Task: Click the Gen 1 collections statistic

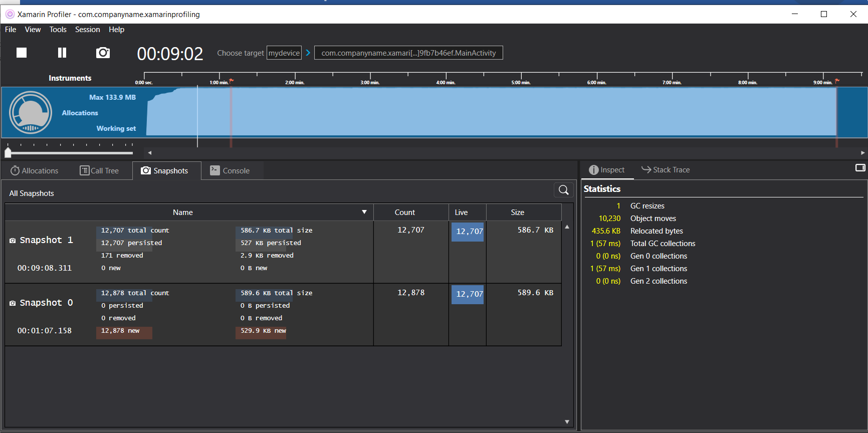Action: coord(659,269)
